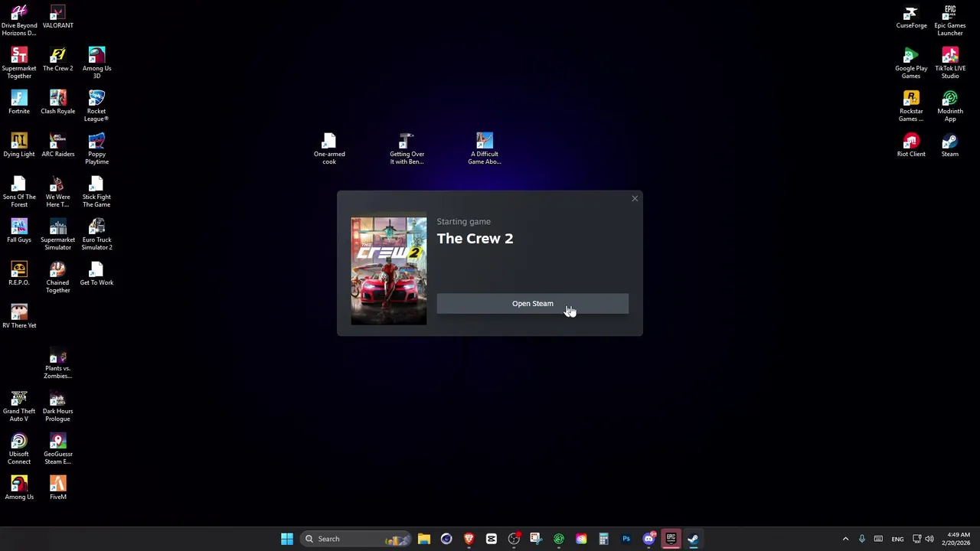Open Steam from the taskbar
The height and width of the screenshot is (551, 980).
click(x=693, y=539)
